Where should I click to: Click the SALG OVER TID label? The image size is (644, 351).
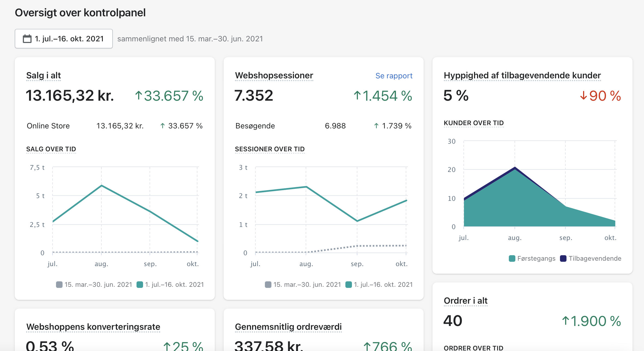(x=51, y=149)
